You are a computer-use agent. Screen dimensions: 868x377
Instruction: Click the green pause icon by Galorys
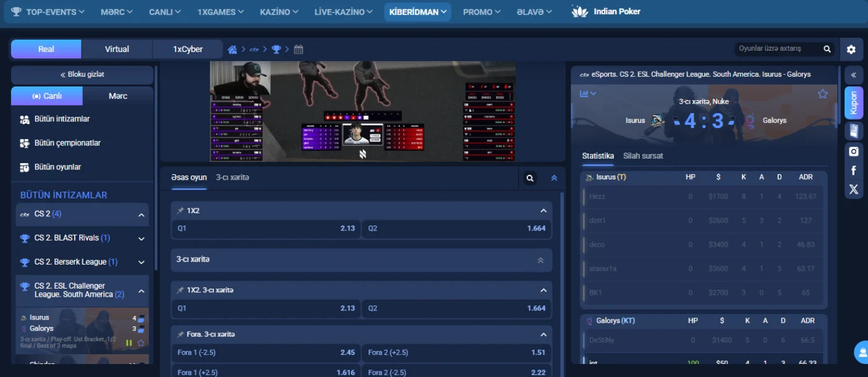click(129, 342)
